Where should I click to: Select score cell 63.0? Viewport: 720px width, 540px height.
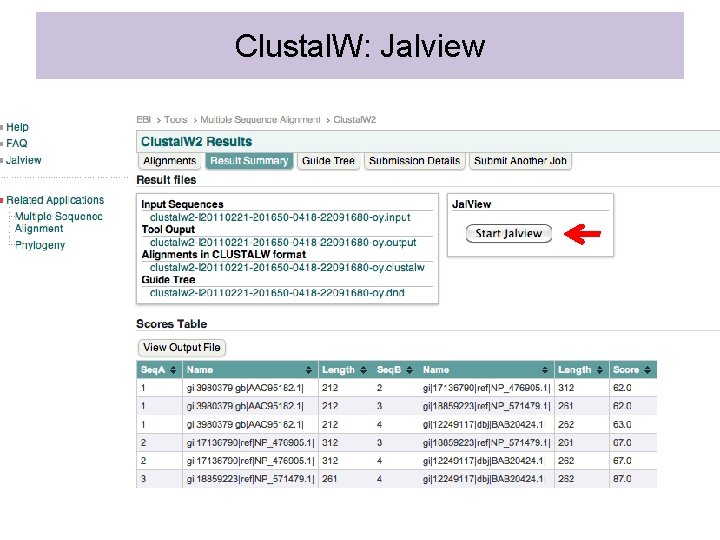click(x=622, y=424)
